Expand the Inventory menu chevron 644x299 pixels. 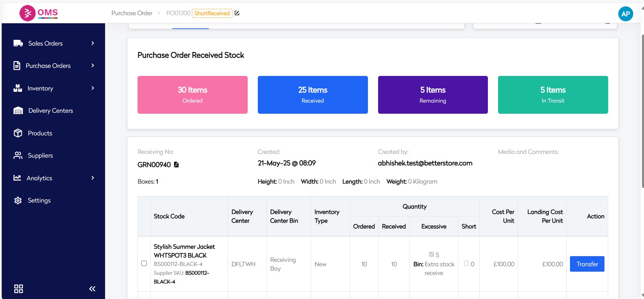click(x=93, y=88)
